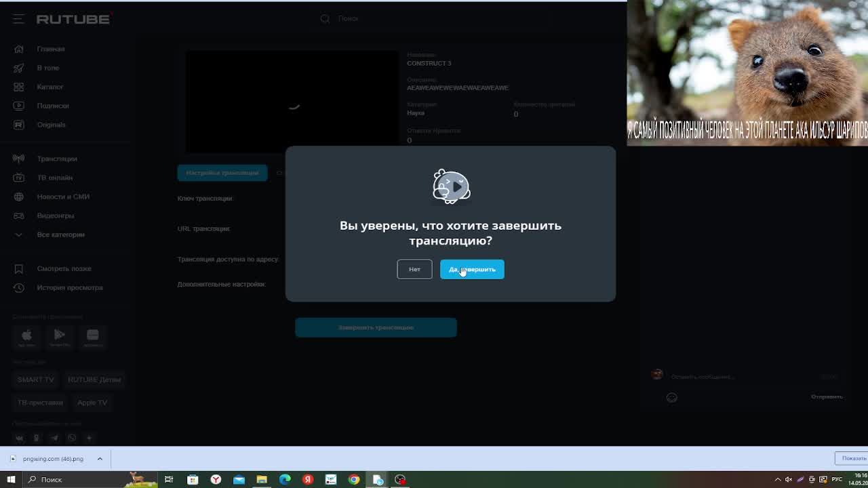Toggle the muted volume icon in tray
This screenshot has width=868, height=488.
click(789, 479)
